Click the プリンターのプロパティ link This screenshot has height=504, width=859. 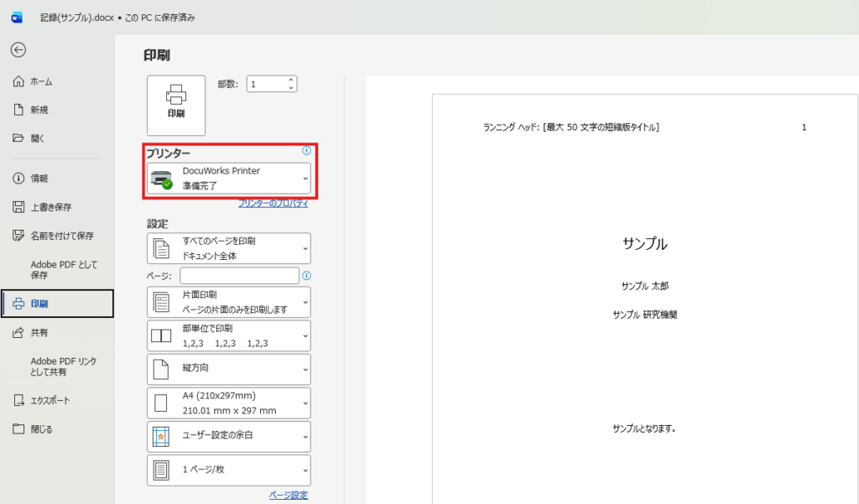273,203
